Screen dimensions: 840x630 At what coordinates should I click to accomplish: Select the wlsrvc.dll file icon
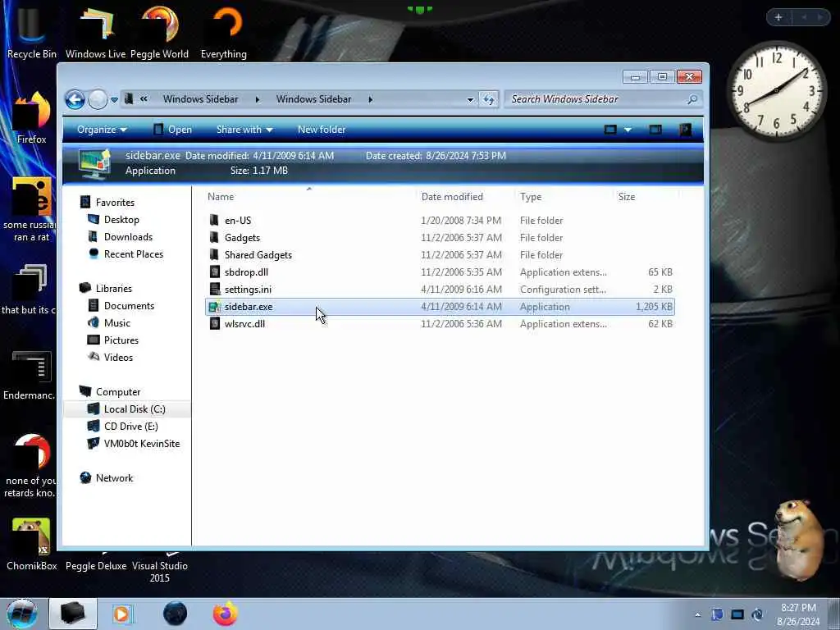tap(215, 323)
